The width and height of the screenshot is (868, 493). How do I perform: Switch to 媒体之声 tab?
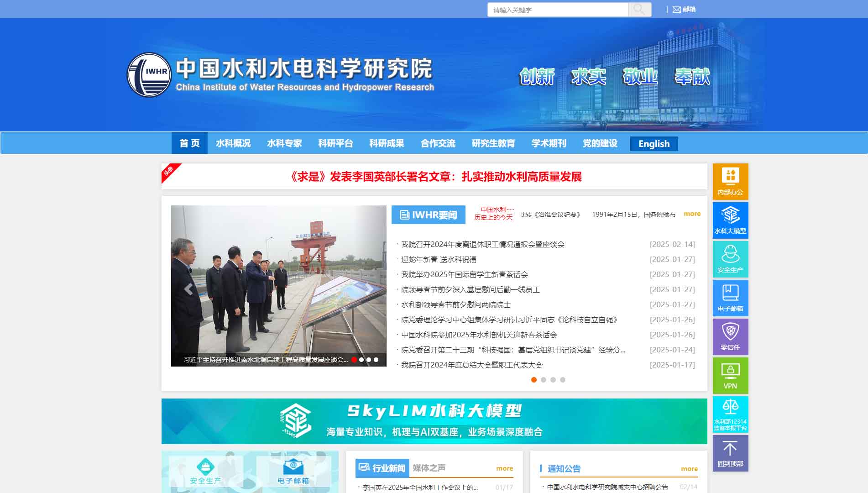(x=429, y=468)
